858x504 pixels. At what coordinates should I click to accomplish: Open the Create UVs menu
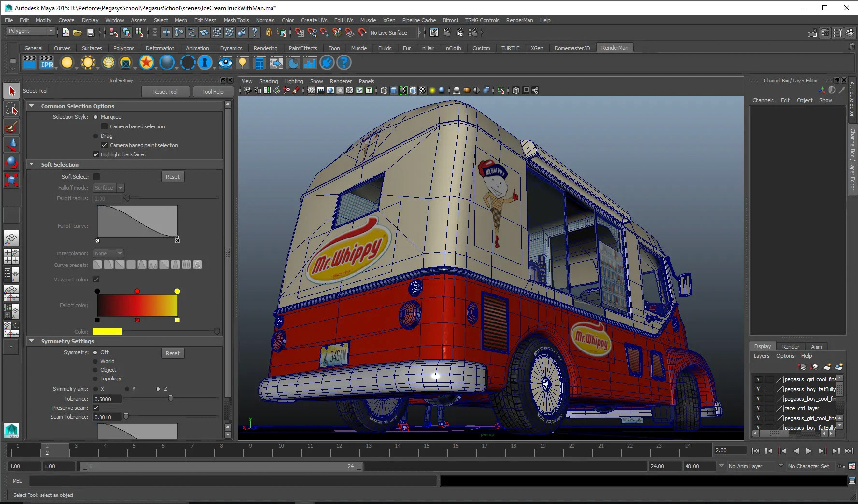pos(314,20)
